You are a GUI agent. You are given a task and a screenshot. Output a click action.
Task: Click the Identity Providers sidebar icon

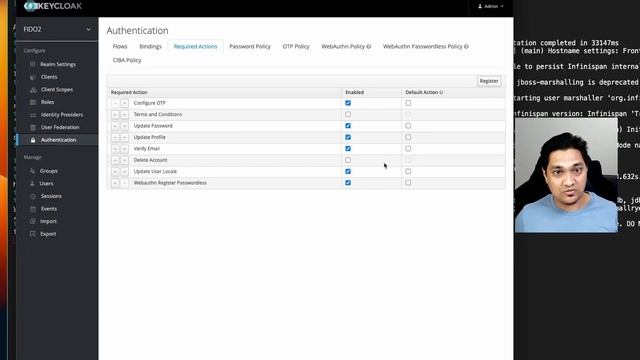pyautogui.click(x=33, y=115)
